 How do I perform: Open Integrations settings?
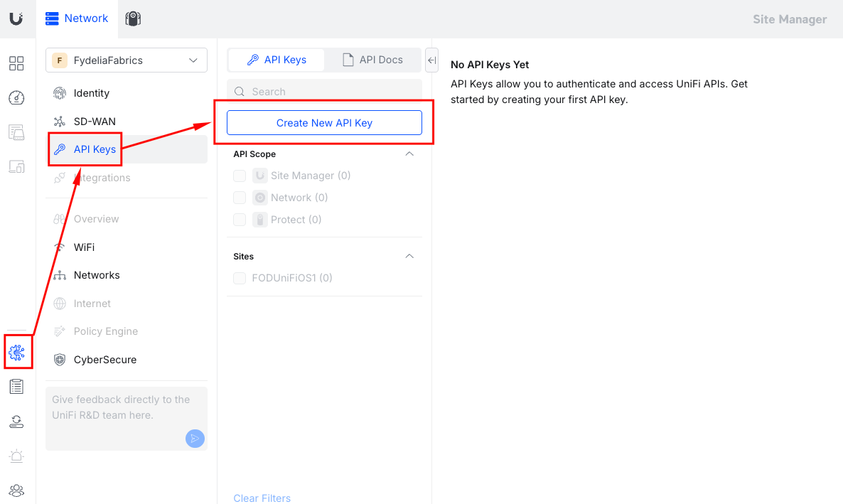[127, 178]
